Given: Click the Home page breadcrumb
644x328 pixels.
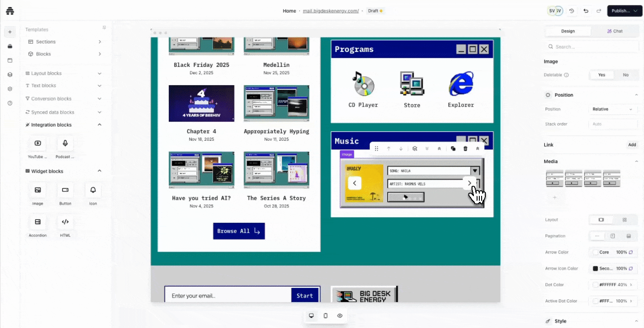Looking at the screenshot, I should tap(289, 11).
